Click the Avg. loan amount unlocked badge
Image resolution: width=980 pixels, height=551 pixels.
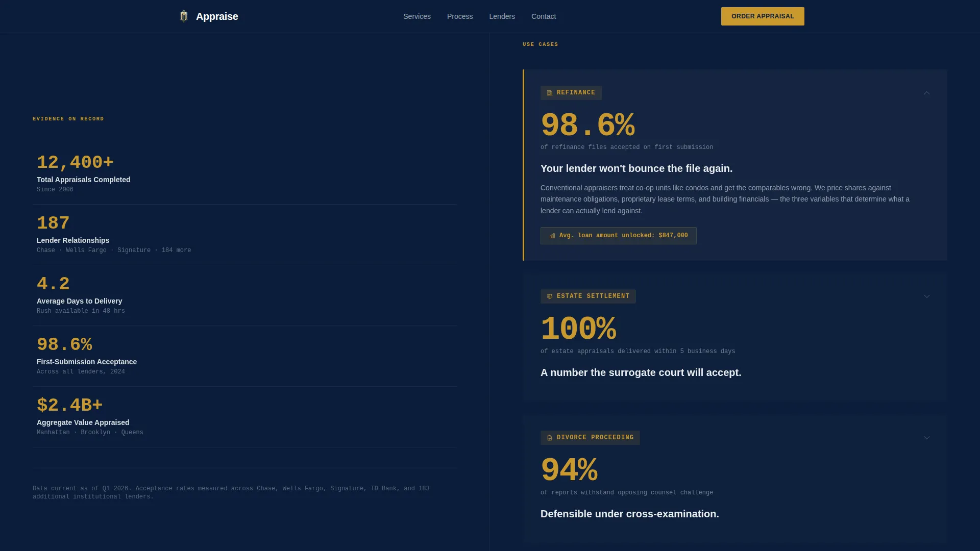click(619, 236)
